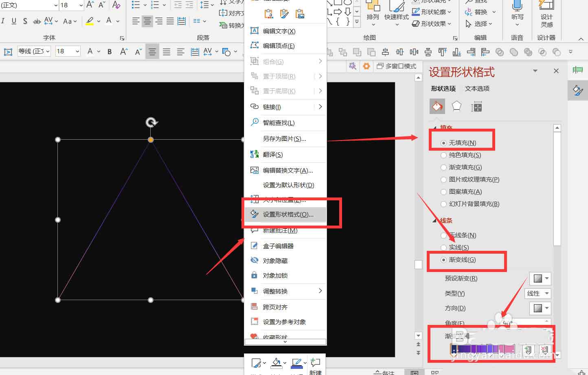Open the Quick Styles (快速样式) gallery
Image resolution: width=588 pixels, height=375 pixels.
396,13
